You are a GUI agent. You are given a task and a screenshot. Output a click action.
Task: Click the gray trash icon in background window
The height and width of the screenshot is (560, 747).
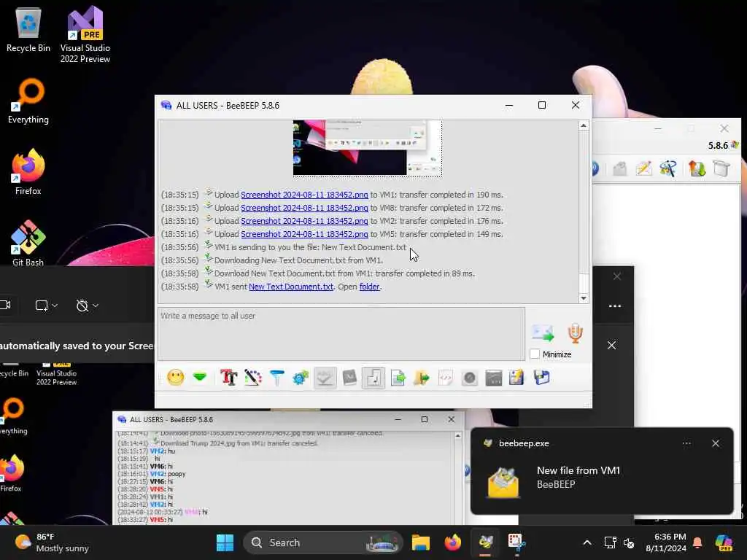[721, 168]
